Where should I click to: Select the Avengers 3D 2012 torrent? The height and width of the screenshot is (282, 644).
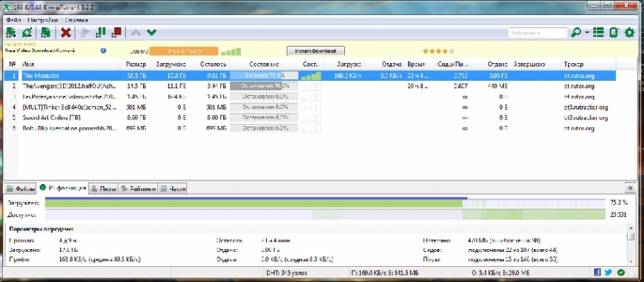(310, 87)
